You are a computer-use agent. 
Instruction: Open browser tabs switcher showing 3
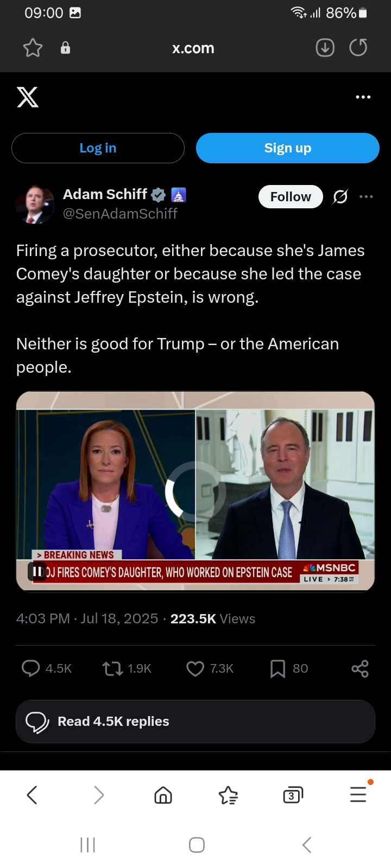pyautogui.click(x=293, y=795)
